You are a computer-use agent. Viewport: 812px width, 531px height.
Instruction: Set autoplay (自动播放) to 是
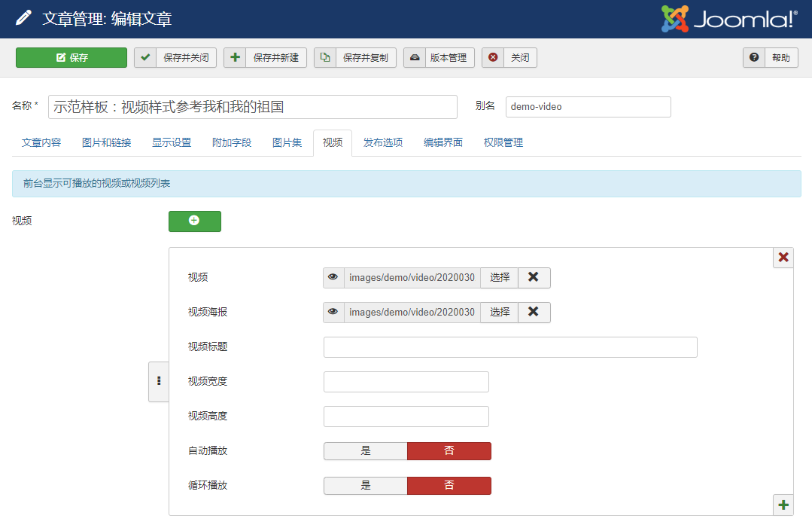[x=366, y=450]
